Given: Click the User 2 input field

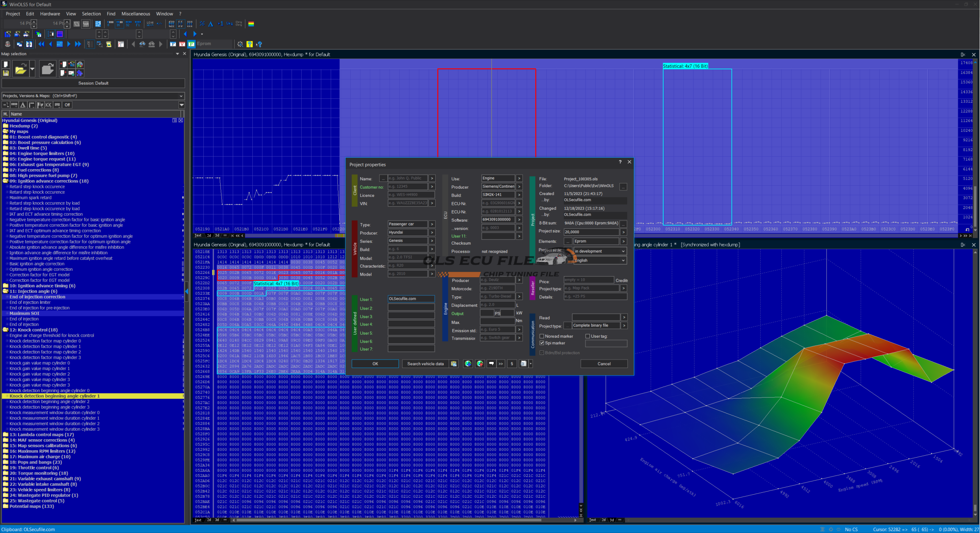Looking at the screenshot, I should point(411,307).
